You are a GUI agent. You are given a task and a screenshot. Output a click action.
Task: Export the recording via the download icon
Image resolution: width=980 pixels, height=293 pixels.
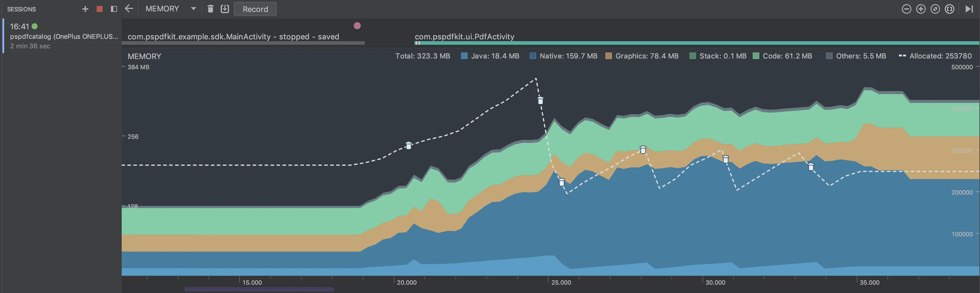tap(225, 9)
